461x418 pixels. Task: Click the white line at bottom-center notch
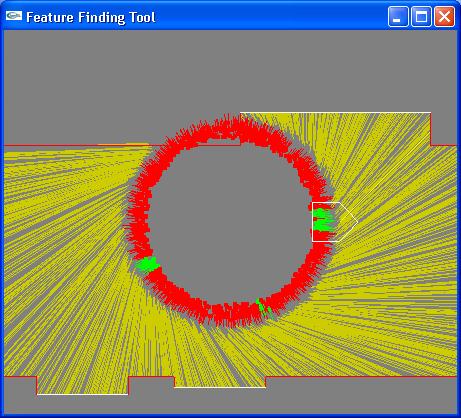point(220,387)
